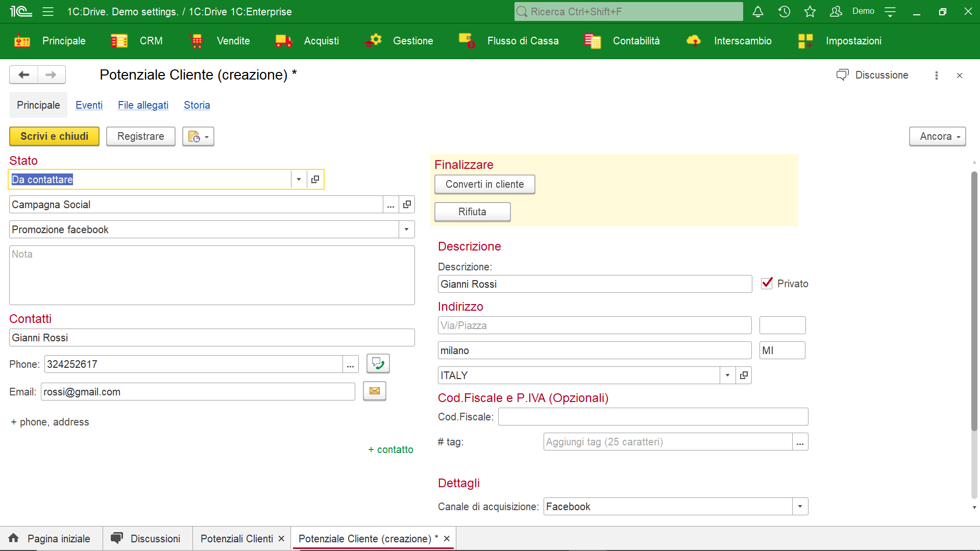Open Gestione section
The image size is (980, 551).
(x=399, y=41)
